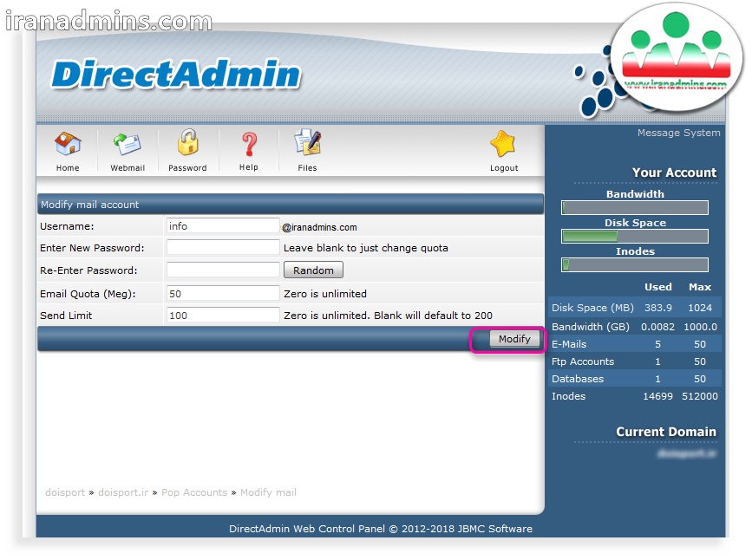Open the Files icon

click(x=307, y=142)
